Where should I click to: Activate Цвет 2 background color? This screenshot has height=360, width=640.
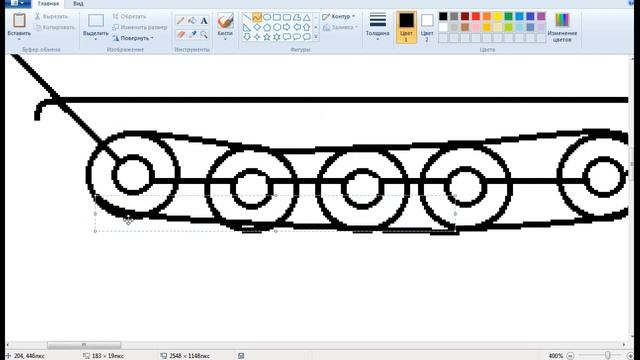pos(427,27)
